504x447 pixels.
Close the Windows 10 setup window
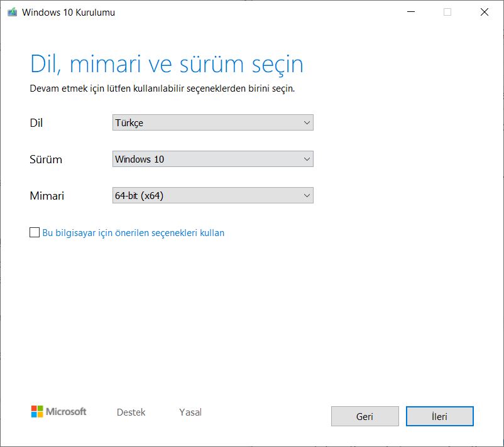(485, 12)
